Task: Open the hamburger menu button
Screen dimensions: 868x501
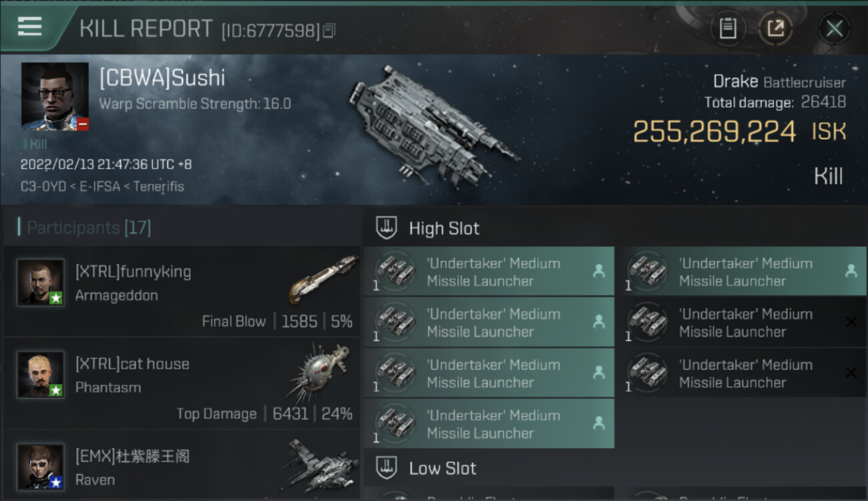Action: coord(30,27)
